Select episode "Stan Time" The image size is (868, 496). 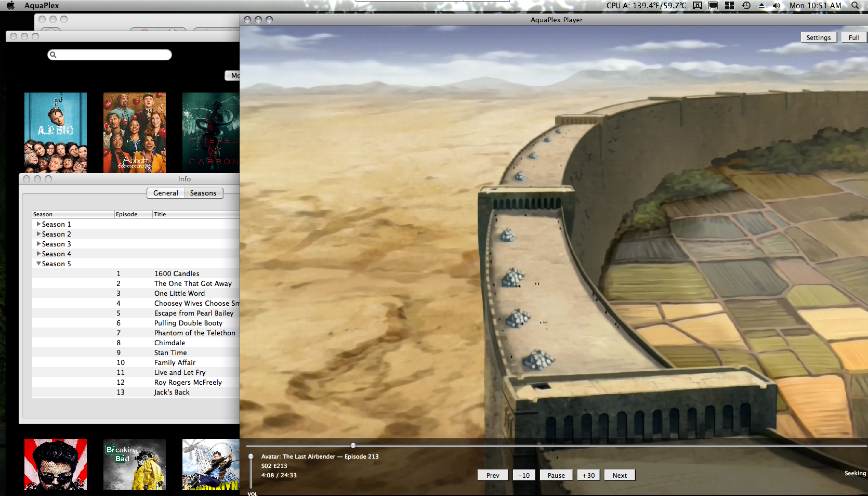pos(136,353)
